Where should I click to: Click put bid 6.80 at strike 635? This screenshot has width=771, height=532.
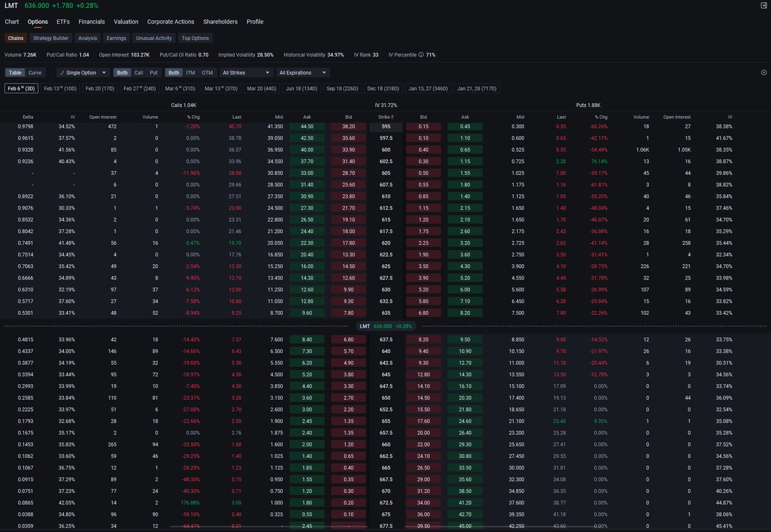(x=423, y=313)
